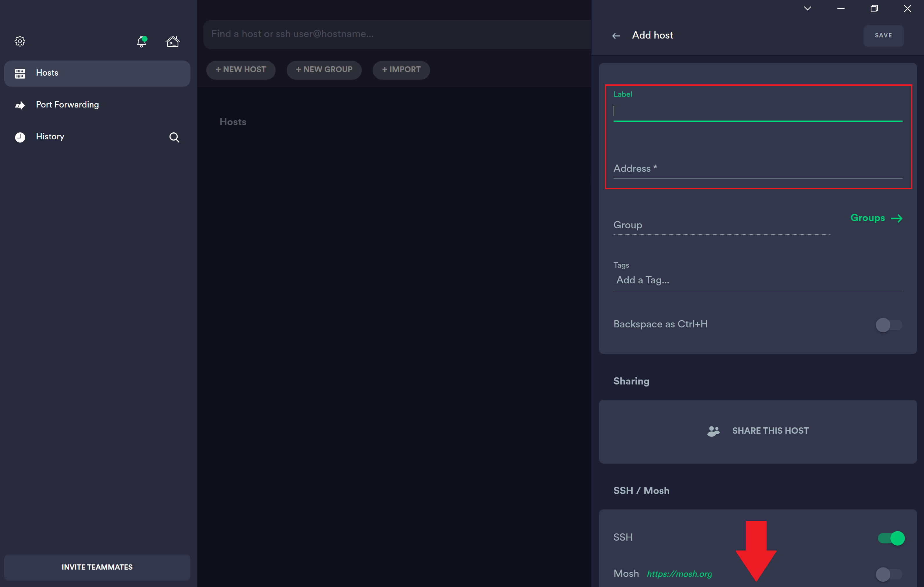Open settings via the gear icon
The image size is (924, 587).
pyautogui.click(x=20, y=41)
